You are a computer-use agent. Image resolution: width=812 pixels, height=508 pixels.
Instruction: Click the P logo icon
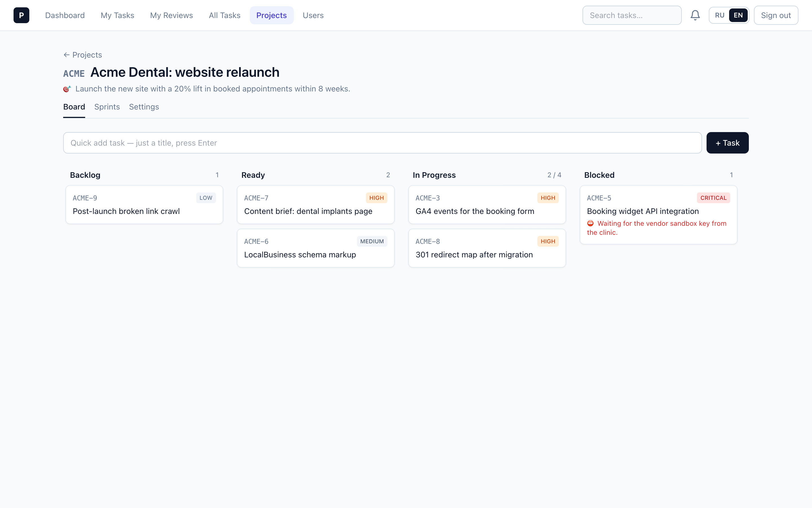click(x=21, y=15)
